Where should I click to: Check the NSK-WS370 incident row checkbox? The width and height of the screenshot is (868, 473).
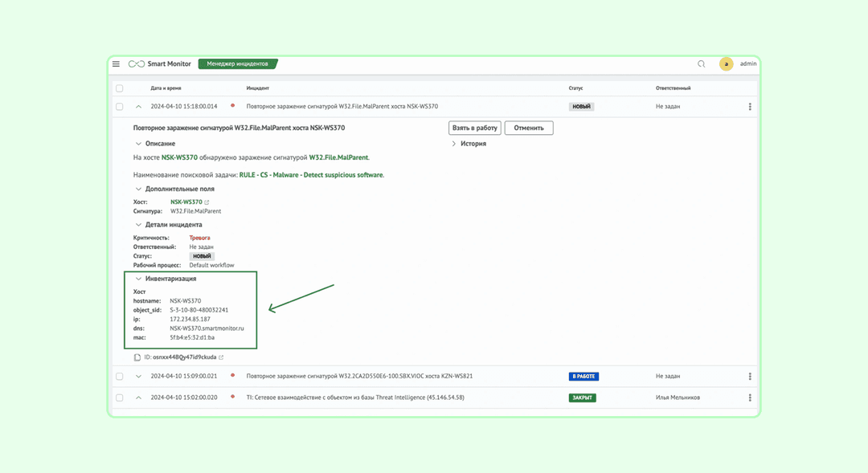[x=120, y=107]
